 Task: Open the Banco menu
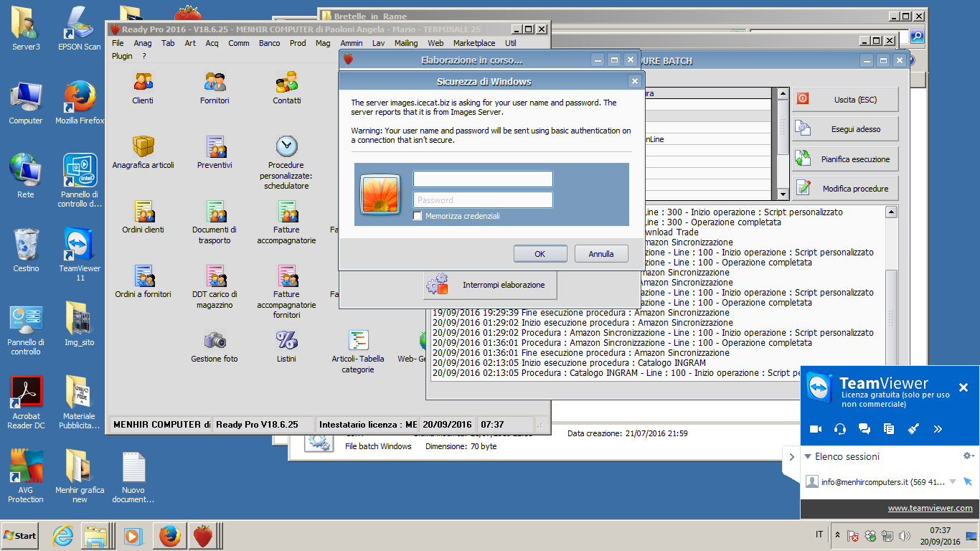(x=270, y=43)
